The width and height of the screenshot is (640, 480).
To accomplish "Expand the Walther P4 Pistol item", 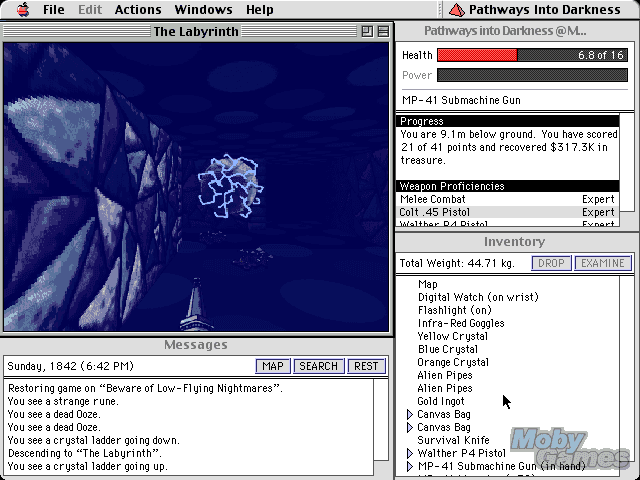I will (410, 453).
